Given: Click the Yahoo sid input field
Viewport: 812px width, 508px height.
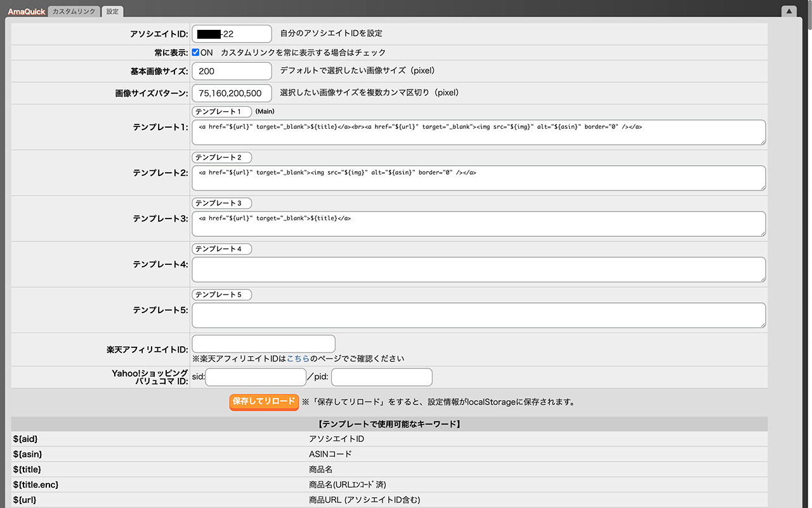Looking at the screenshot, I should point(256,377).
